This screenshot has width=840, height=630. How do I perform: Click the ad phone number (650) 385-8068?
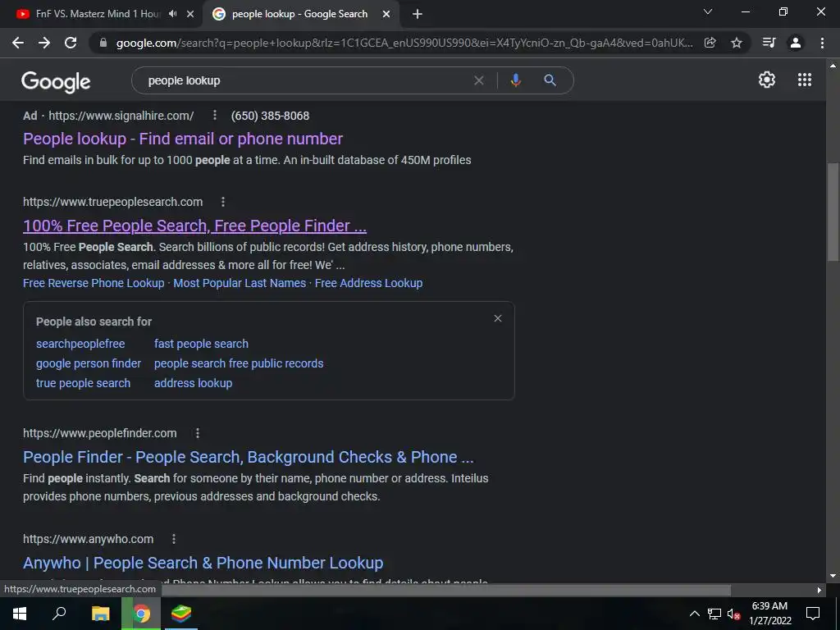[270, 116]
